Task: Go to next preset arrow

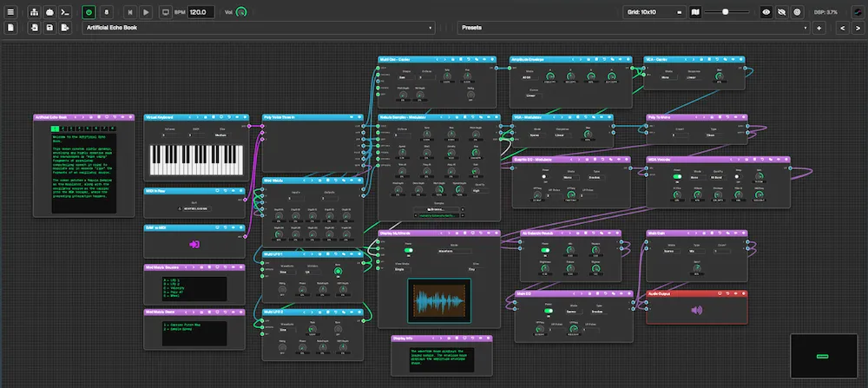Action: point(858,28)
